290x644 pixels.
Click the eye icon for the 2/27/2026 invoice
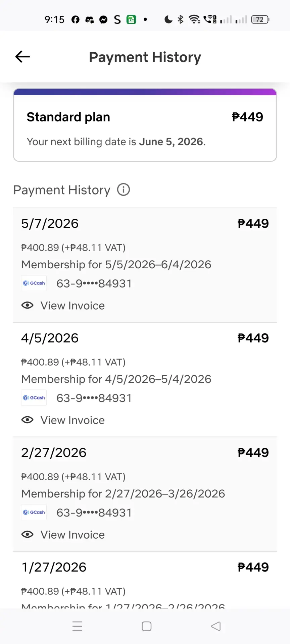28,534
